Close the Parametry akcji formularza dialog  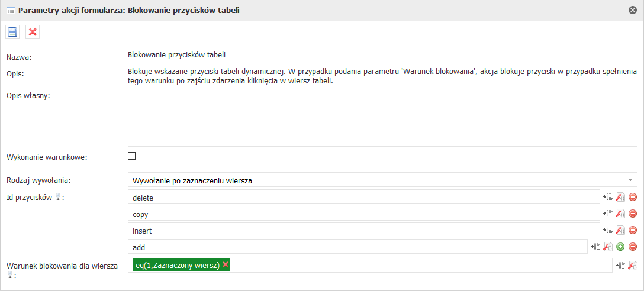(633, 10)
